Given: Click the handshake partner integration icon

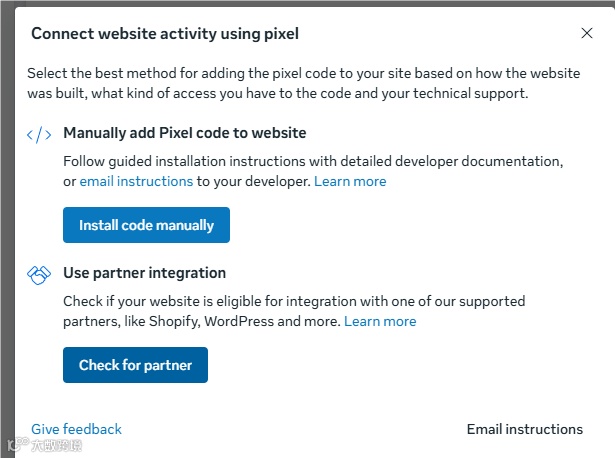Looking at the screenshot, I should click(x=39, y=273).
